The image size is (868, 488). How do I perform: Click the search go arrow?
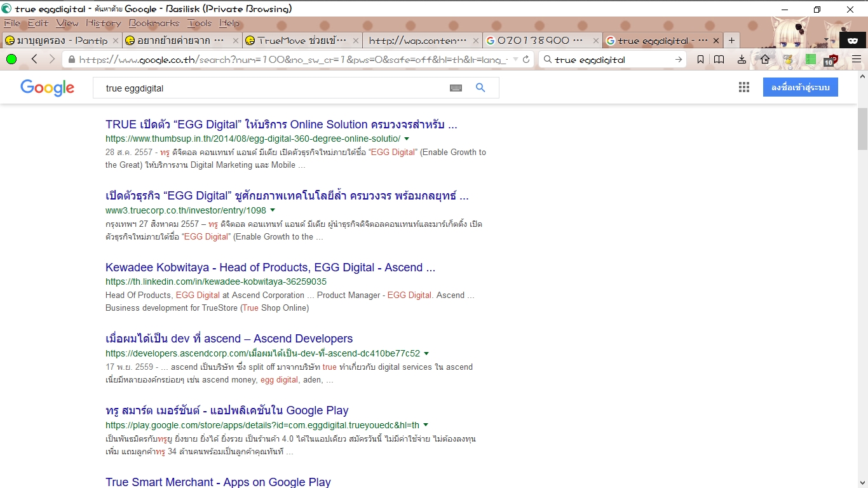(x=679, y=60)
